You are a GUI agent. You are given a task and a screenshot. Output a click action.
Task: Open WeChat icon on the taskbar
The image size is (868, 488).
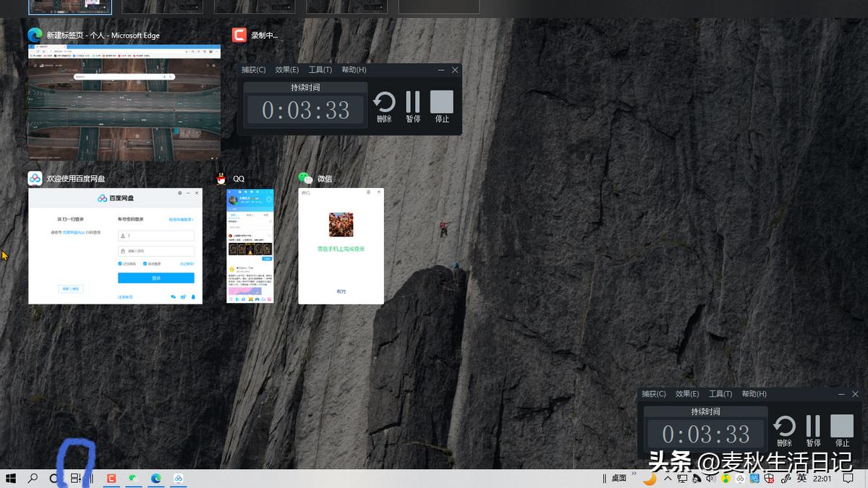click(x=134, y=479)
